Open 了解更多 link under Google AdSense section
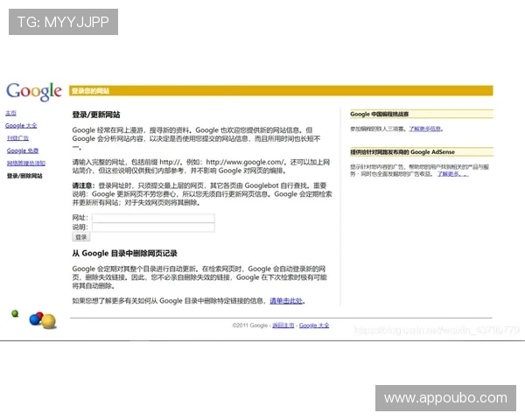 click(x=453, y=174)
